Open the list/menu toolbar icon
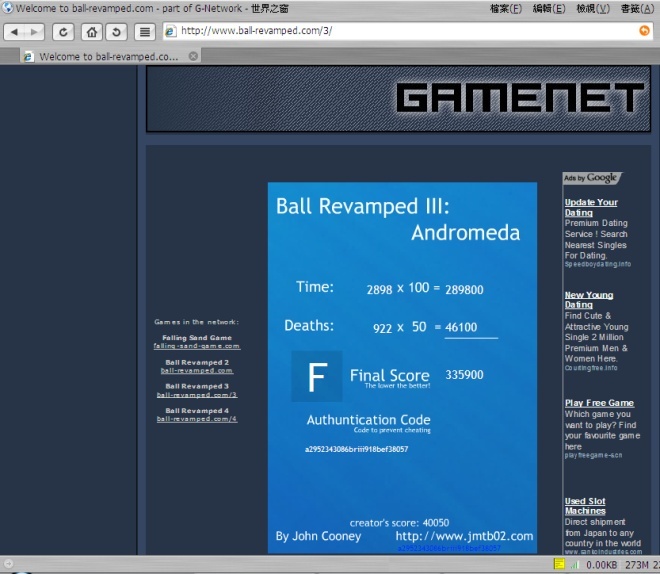 click(x=145, y=32)
